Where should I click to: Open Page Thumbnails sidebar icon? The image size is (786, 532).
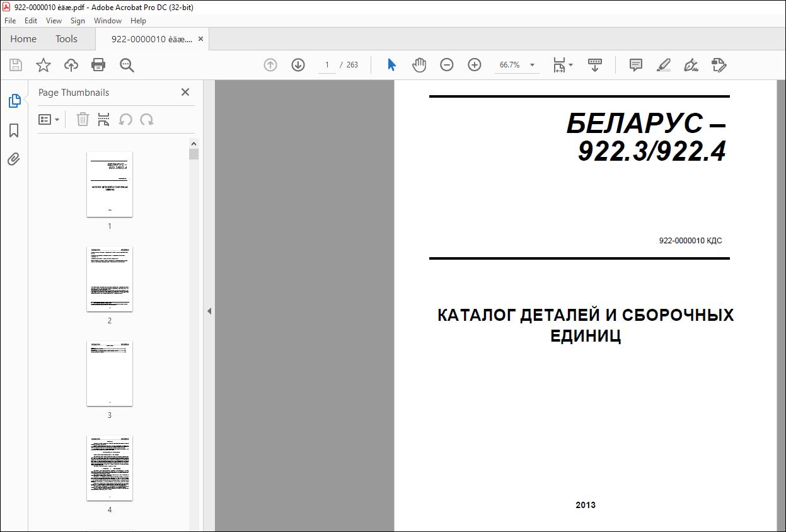(14, 101)
